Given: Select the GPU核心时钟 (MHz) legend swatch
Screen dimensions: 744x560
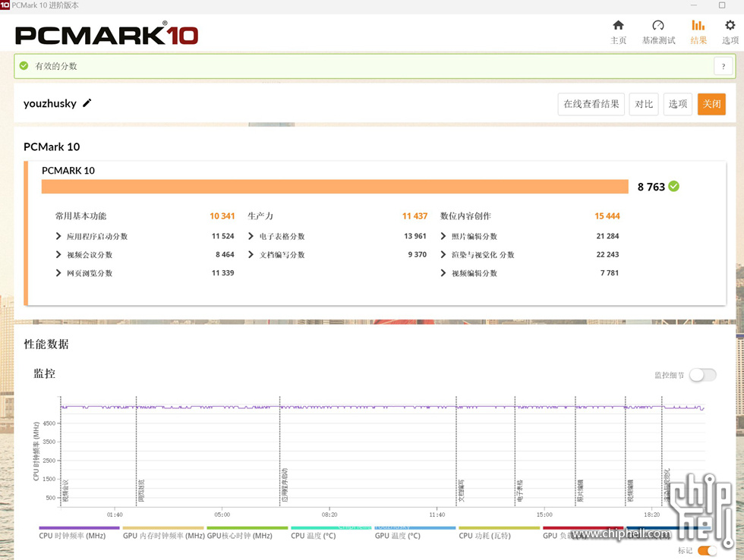Looking at the screenshot, I should [x=247, y=528].
